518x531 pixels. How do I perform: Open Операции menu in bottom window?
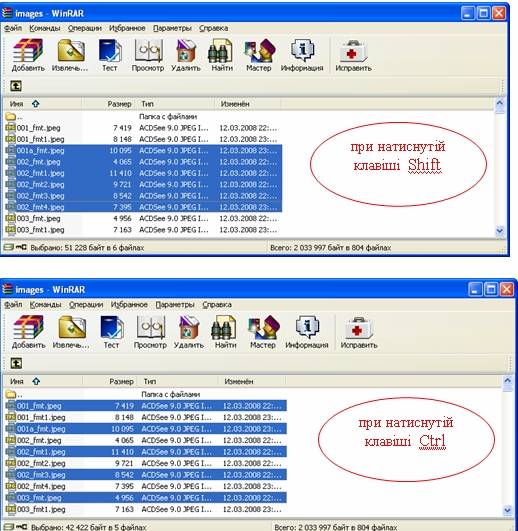pyautogui.click(x=86, y=305)
